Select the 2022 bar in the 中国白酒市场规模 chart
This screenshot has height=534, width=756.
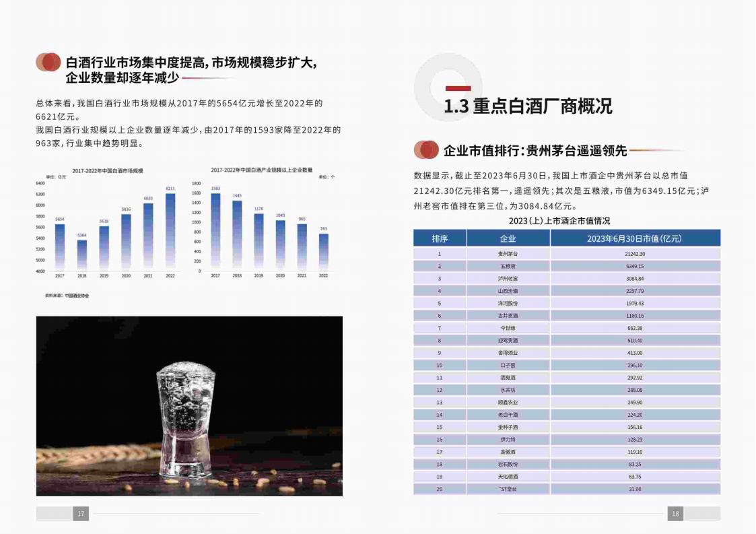[x=170, y=231]
